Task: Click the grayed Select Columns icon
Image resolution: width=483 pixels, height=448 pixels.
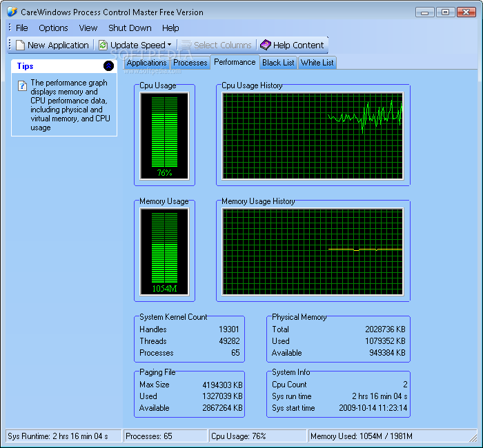Action: (x=186, y=45)
